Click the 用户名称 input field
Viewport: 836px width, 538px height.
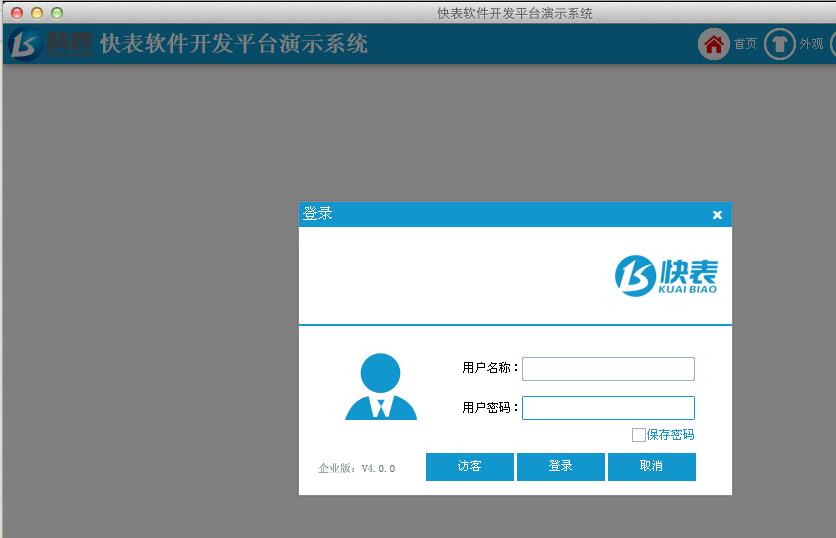pyautogui.click(x=608, y=369)
